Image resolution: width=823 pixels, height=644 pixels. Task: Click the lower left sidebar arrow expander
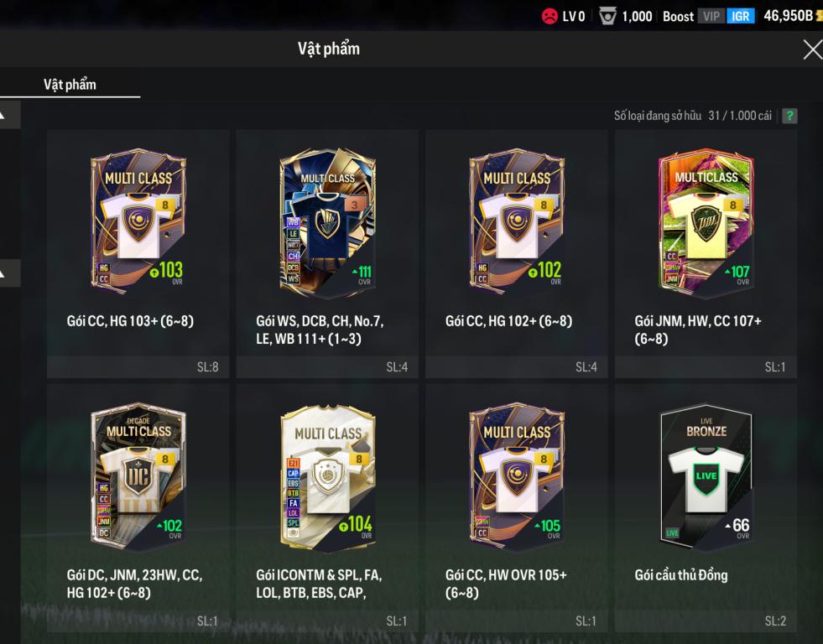tap(8, 273)
